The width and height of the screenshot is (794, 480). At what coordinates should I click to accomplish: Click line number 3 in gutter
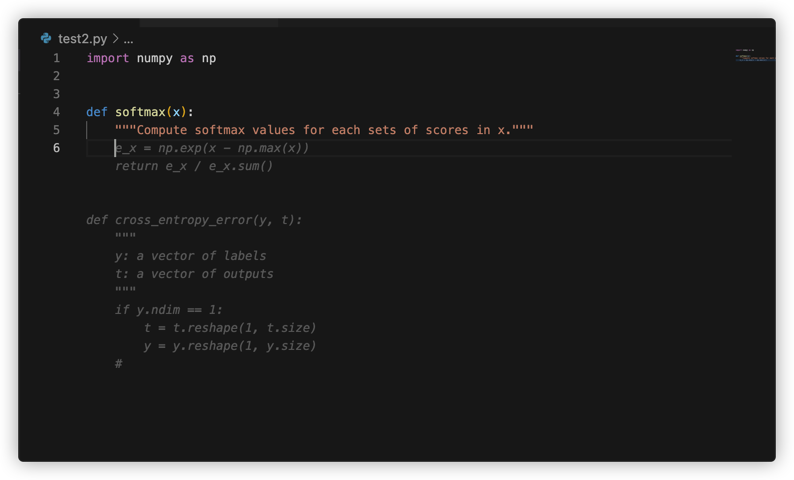tap(56, 94)
